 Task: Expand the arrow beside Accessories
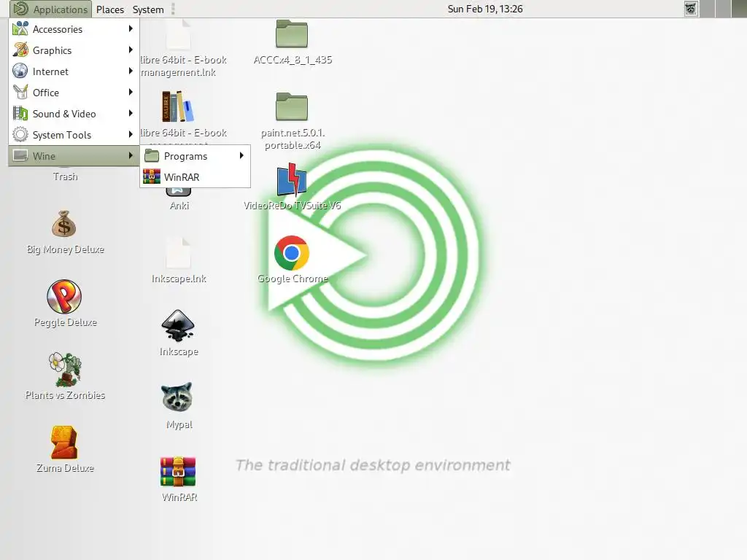(x=131, y=28)
